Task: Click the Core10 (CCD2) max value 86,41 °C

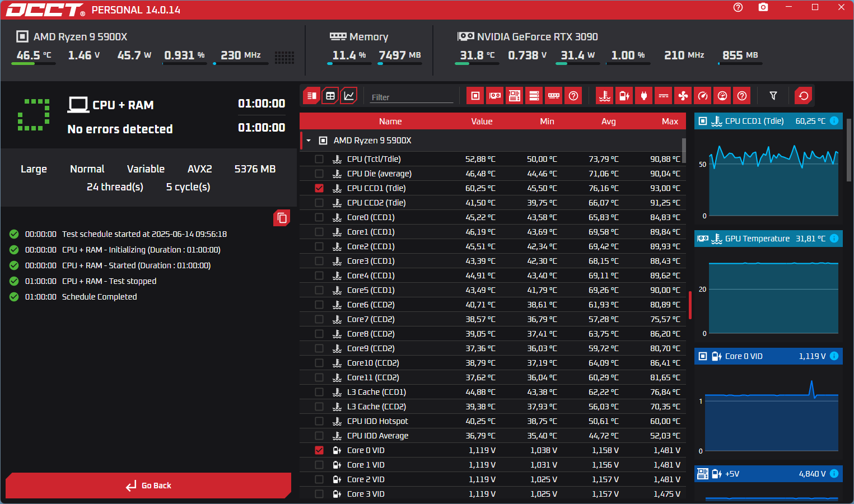Action: pos(665,363)
